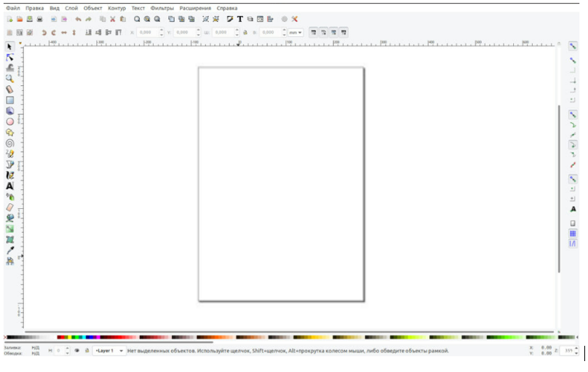Toggle scale stroke width option
This screenshot has height=372, width=588.
tap(314, 33)
